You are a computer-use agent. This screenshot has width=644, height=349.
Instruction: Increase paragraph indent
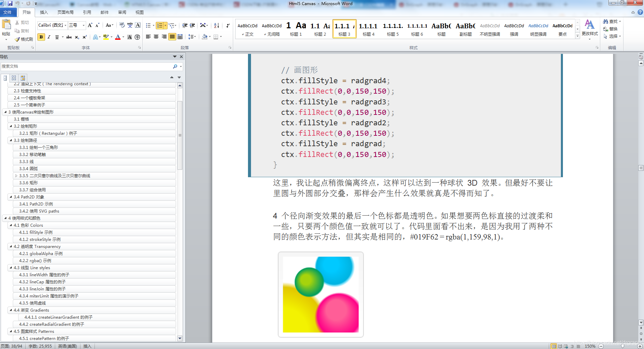point(192,25)
